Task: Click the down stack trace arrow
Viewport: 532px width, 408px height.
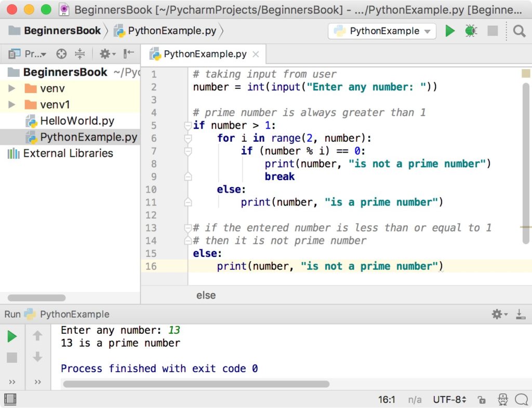Action: (37, 357)
